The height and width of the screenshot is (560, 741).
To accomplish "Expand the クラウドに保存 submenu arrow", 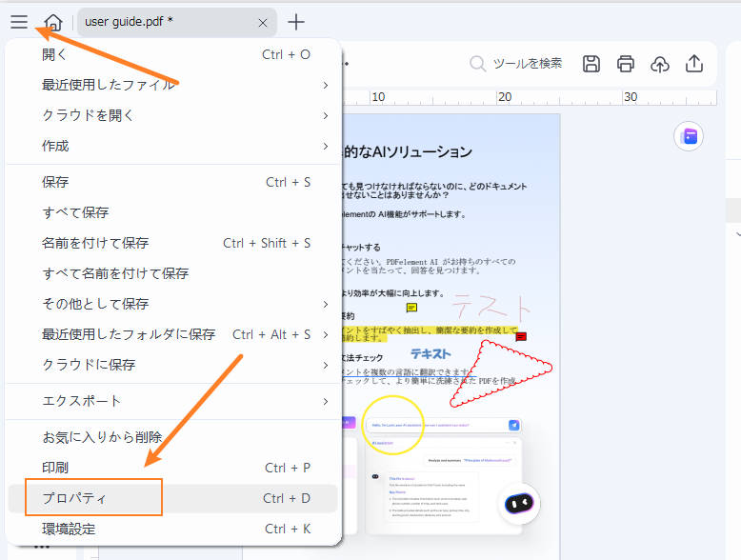I will [x=325, y=366].
